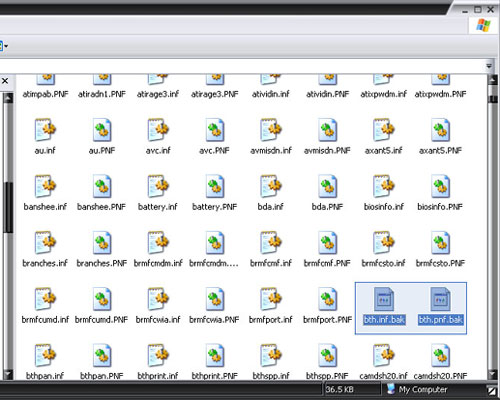Select the au.inf file icon
Image resolution: width=500 pixels, height=400 pixels.
coord(45,130)
